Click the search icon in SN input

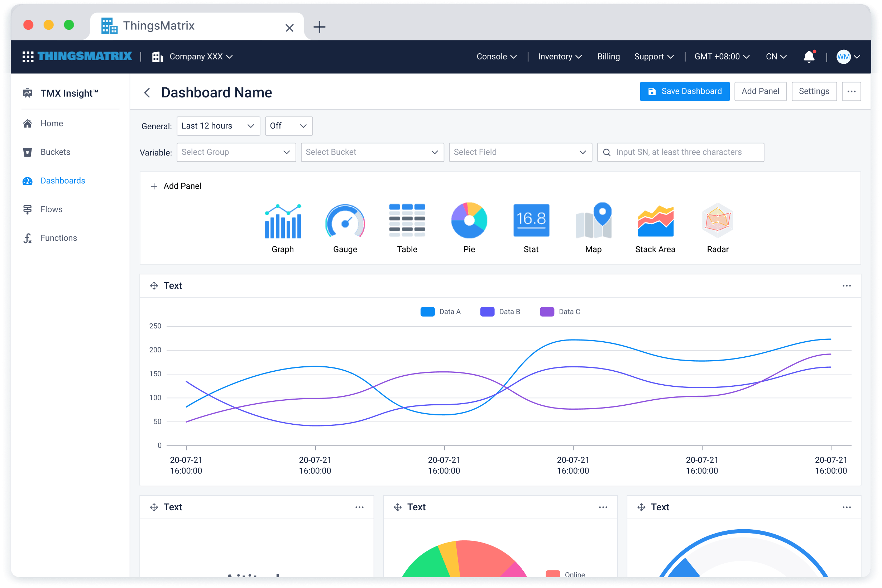tap(607, 152)
